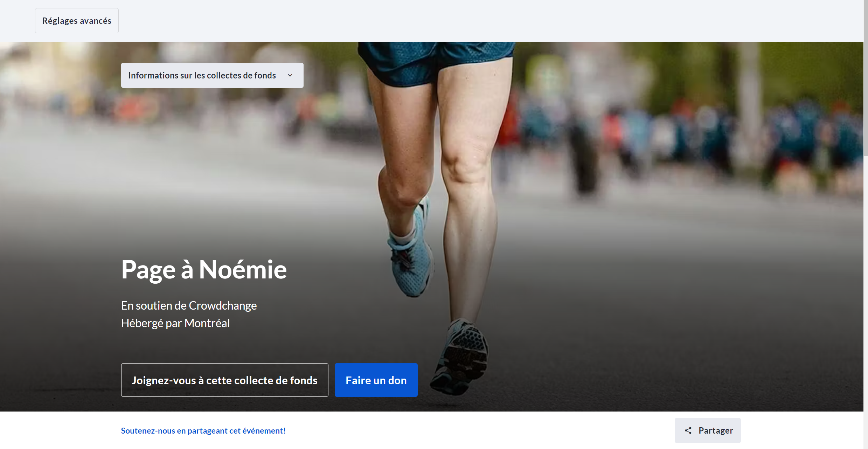This screenshot has height=449, width=868.
Task: Click the Page à Noémie heading
Action: (204, 269)
